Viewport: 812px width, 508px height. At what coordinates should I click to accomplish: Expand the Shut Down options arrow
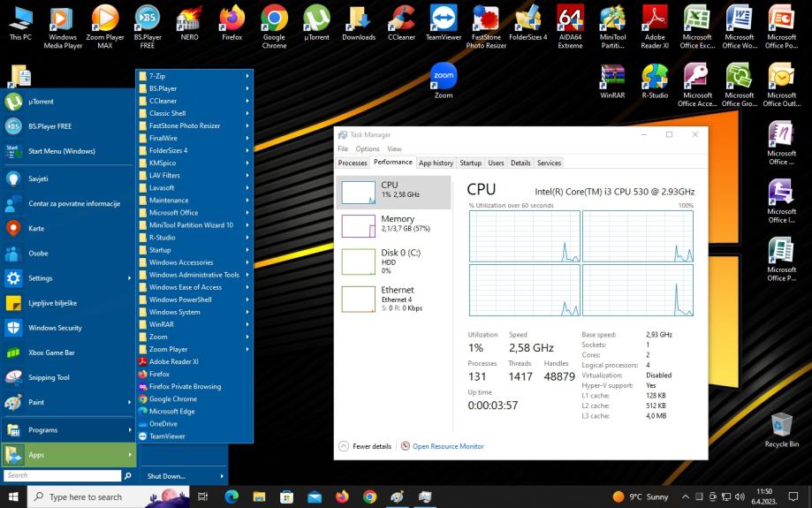pos(222,476)
